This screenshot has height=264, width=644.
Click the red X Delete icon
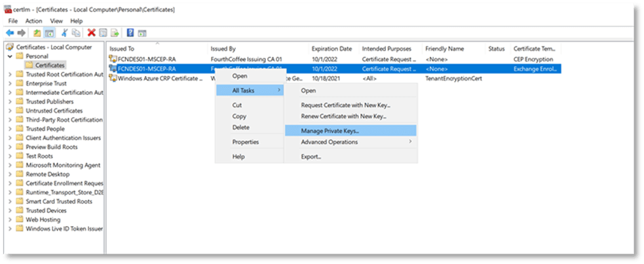tap(92, 33)
